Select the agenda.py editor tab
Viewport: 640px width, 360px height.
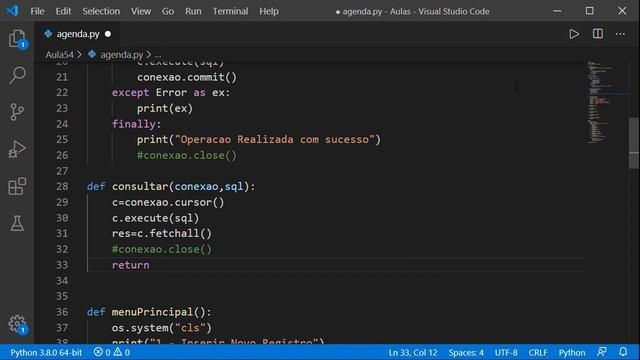(x=78, y=34)
